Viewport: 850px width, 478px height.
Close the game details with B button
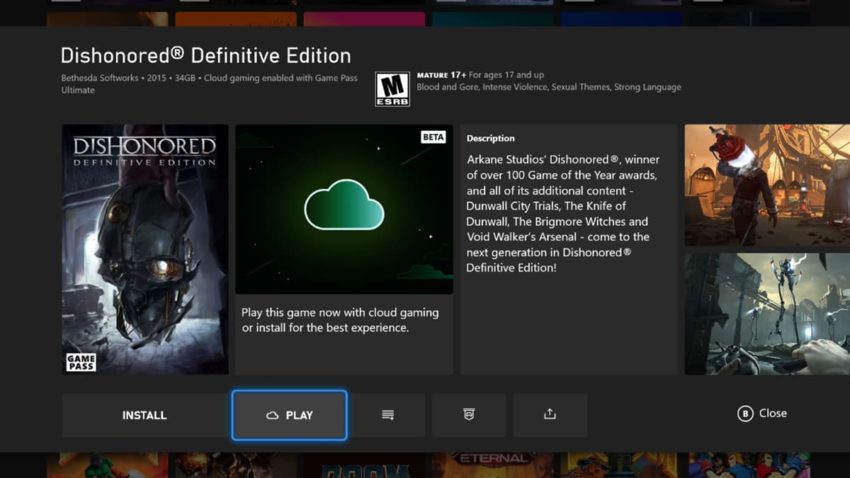(762, 414)
